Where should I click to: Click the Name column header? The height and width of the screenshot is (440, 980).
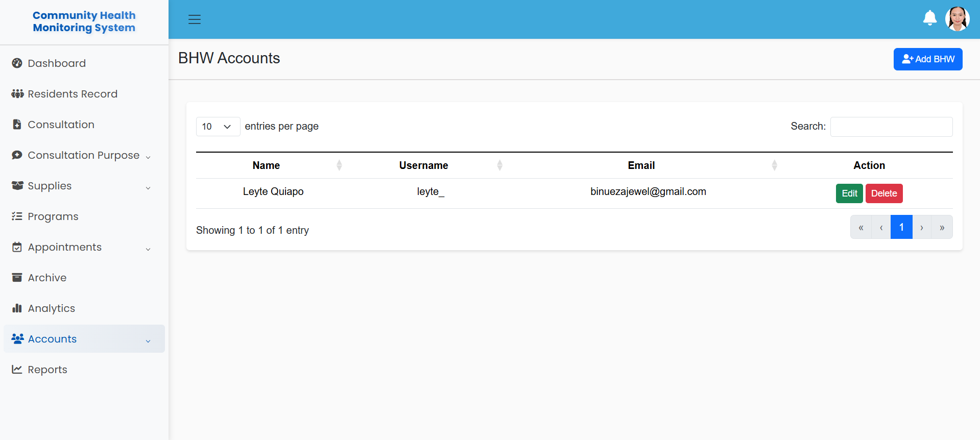coord(266,165)
